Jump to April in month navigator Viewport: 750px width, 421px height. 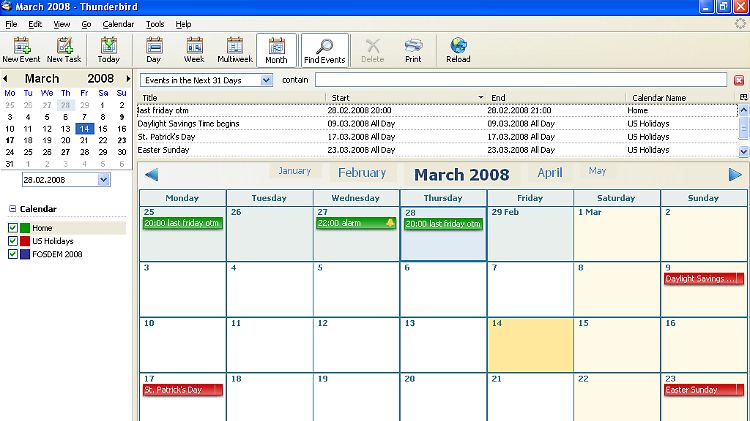550,173
